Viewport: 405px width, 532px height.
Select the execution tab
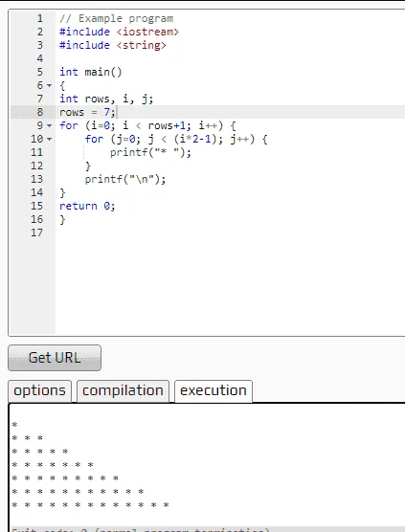(x=214, y=390)
